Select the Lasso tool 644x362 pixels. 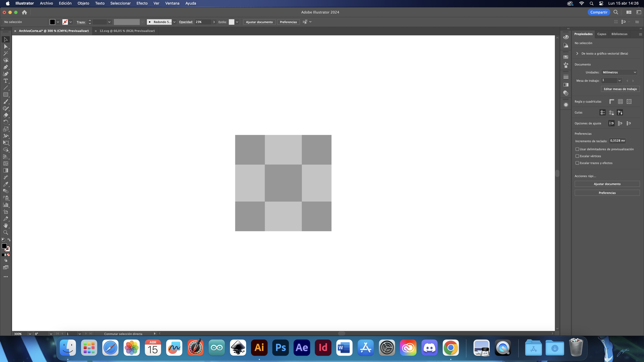tap(6, 60)
